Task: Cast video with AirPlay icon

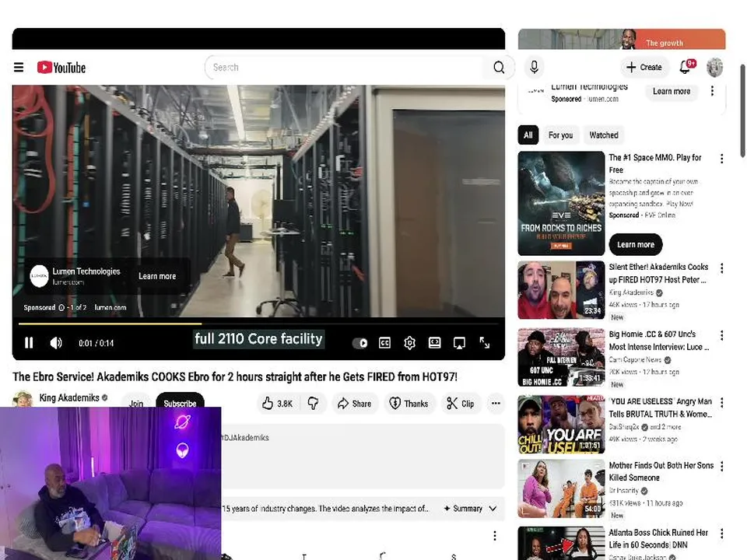Action: 459,343
